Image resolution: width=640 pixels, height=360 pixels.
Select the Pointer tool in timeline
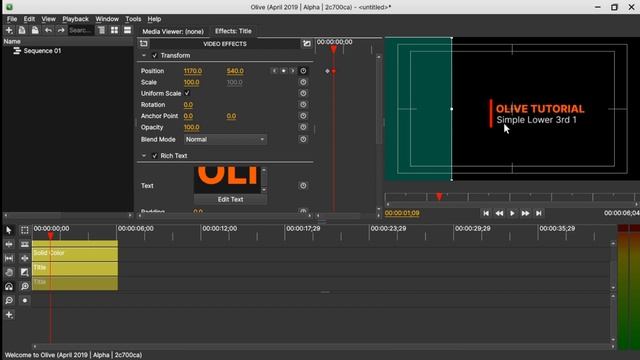tap(9, 230)
